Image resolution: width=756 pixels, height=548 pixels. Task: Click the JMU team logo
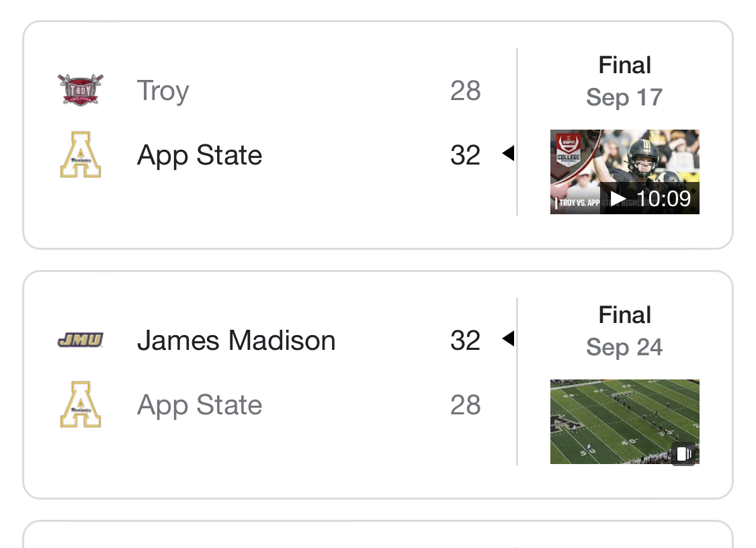pos(80,340)
